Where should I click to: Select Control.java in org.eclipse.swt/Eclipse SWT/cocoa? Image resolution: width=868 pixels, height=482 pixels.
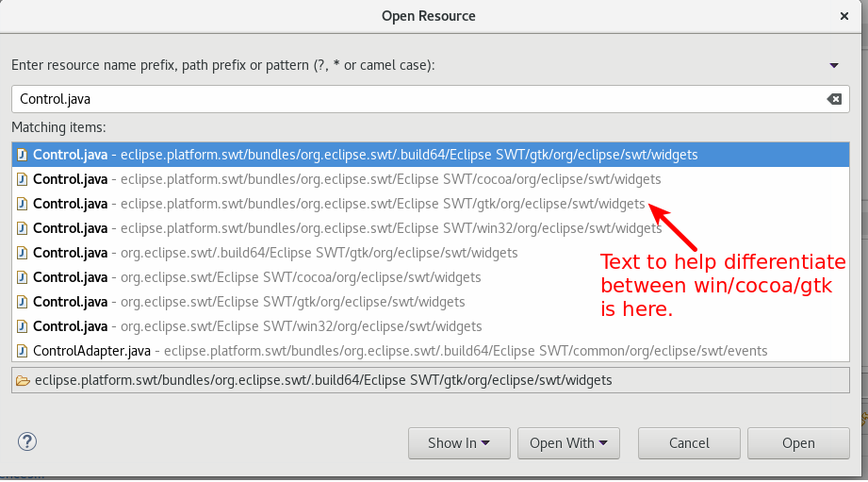click(x=430, y=277)
